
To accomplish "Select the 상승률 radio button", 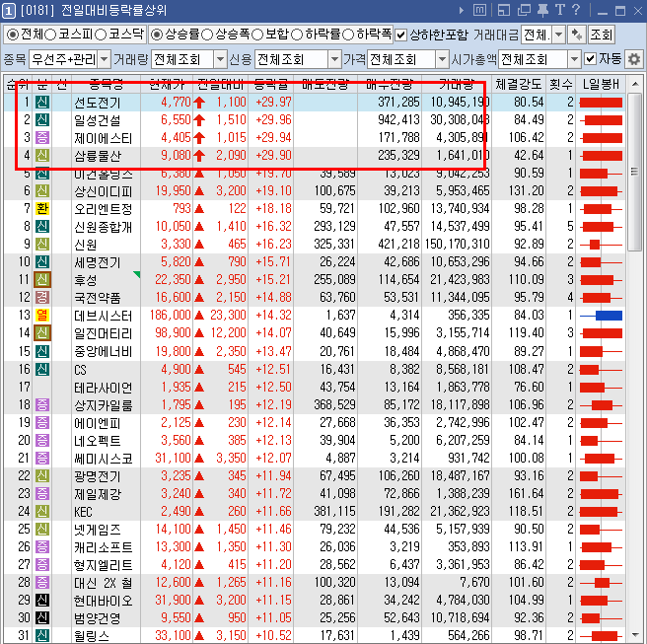I will (157, 35).
